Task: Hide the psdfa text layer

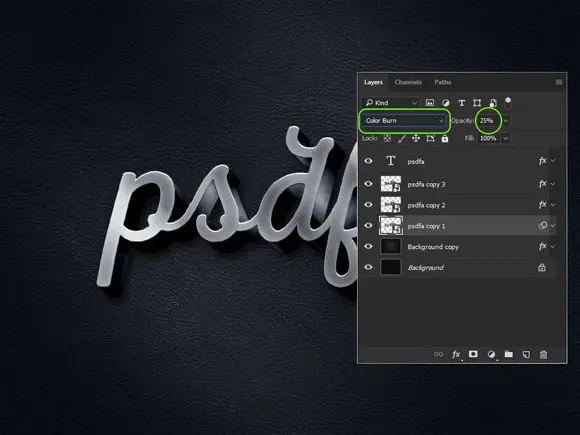Action: click(368, 161)
